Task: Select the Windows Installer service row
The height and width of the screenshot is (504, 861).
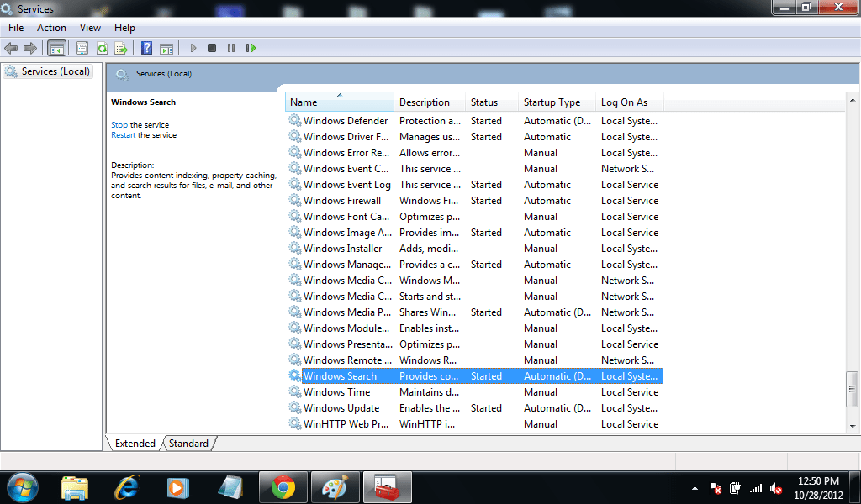Action: (474, 248)
